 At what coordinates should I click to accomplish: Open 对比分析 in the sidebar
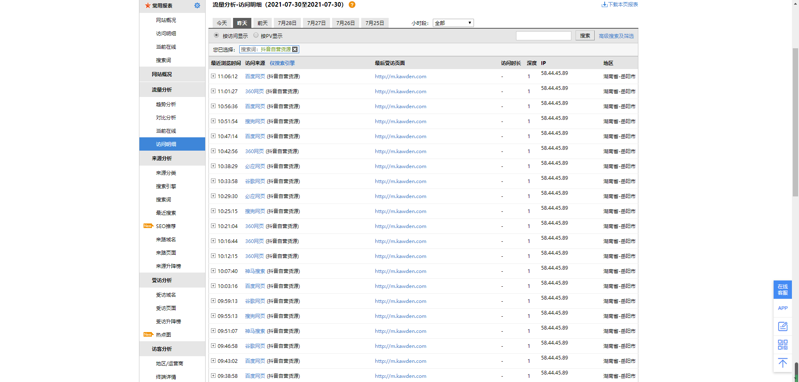(166, 118)
